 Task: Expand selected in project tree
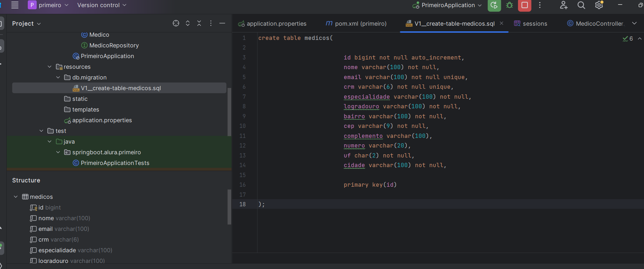188,23
